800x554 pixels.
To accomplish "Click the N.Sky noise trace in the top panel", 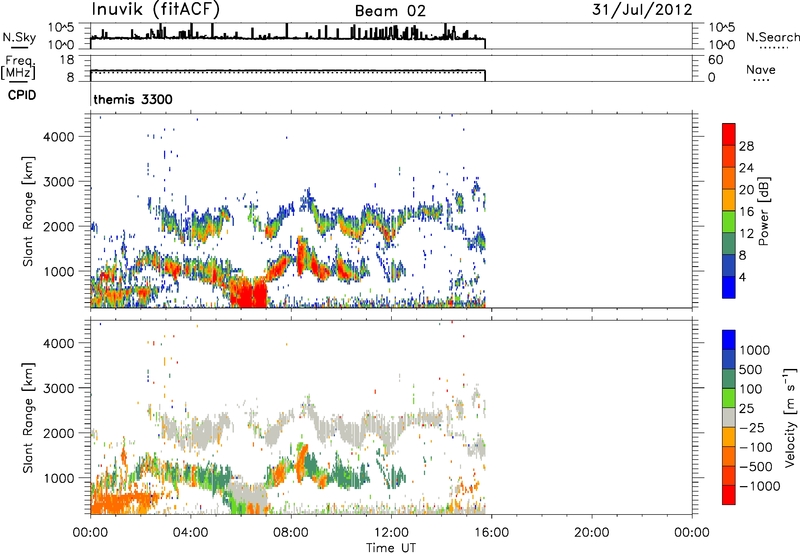I will tap(287, 38).
